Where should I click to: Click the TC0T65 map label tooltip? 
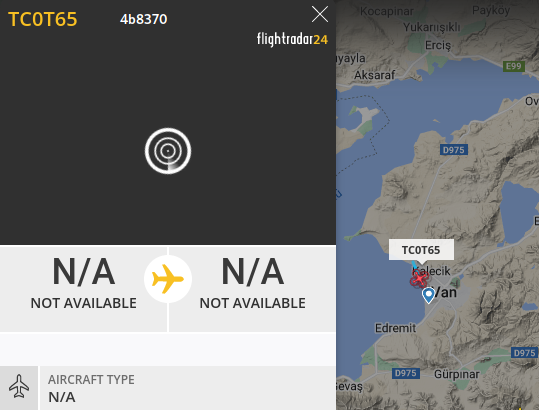click(x=421, y=250)
